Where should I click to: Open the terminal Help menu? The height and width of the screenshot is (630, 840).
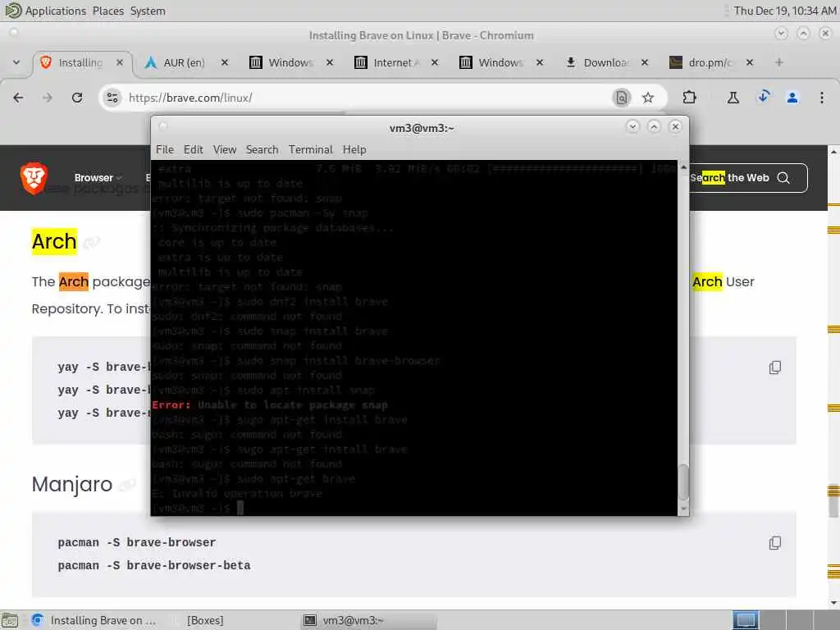pos(354,149)
